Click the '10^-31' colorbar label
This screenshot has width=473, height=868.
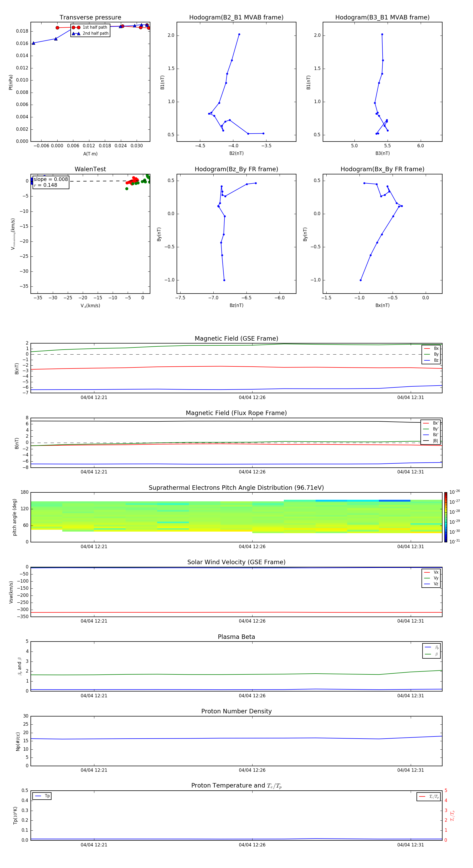(x=455, y=542)
